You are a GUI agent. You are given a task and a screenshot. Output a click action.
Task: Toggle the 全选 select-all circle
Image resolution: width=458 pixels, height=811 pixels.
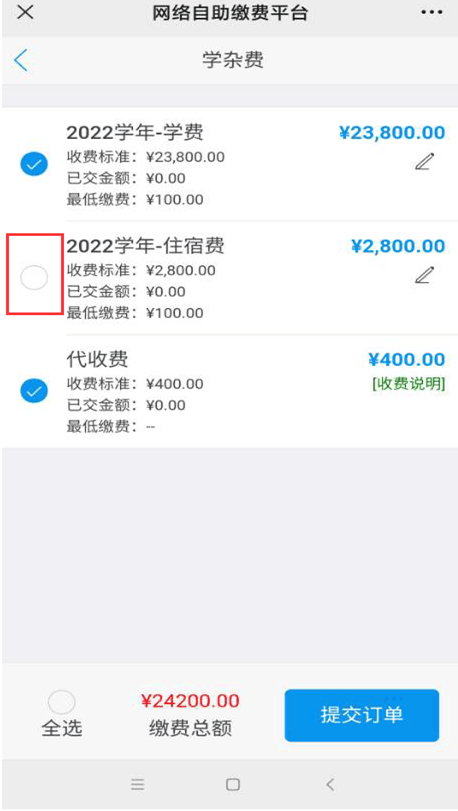coord(62,702)
